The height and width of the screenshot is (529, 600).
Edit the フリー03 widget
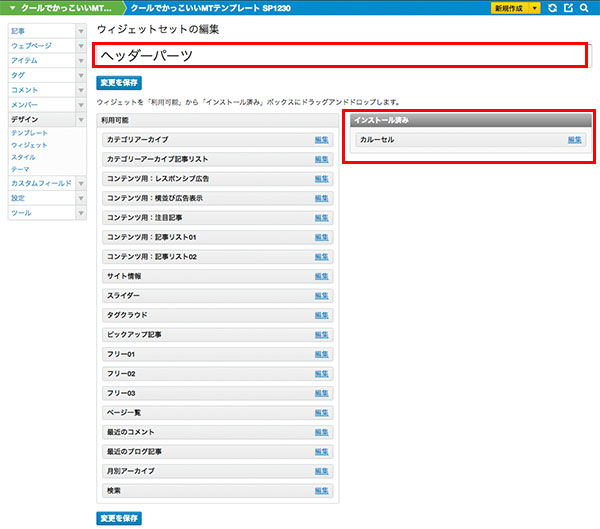[x=321, y=393]
